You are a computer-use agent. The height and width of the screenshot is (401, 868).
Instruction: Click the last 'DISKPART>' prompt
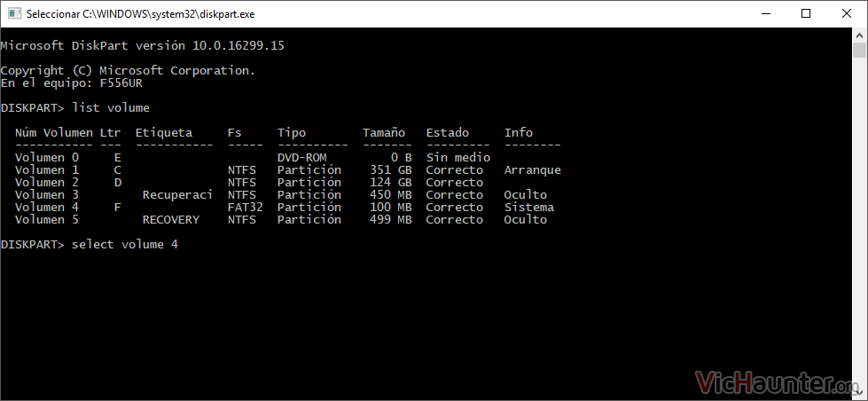click(x=33, y=244)
